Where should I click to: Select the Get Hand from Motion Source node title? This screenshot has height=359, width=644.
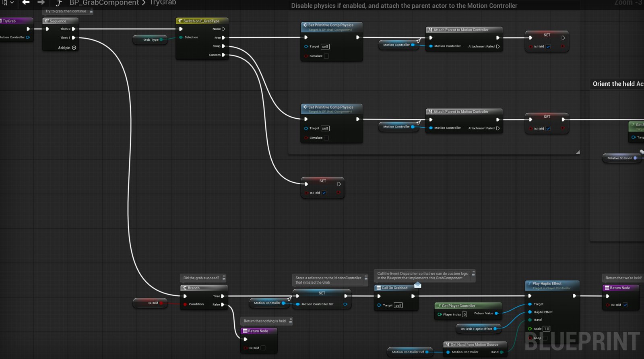coord(475,345)
